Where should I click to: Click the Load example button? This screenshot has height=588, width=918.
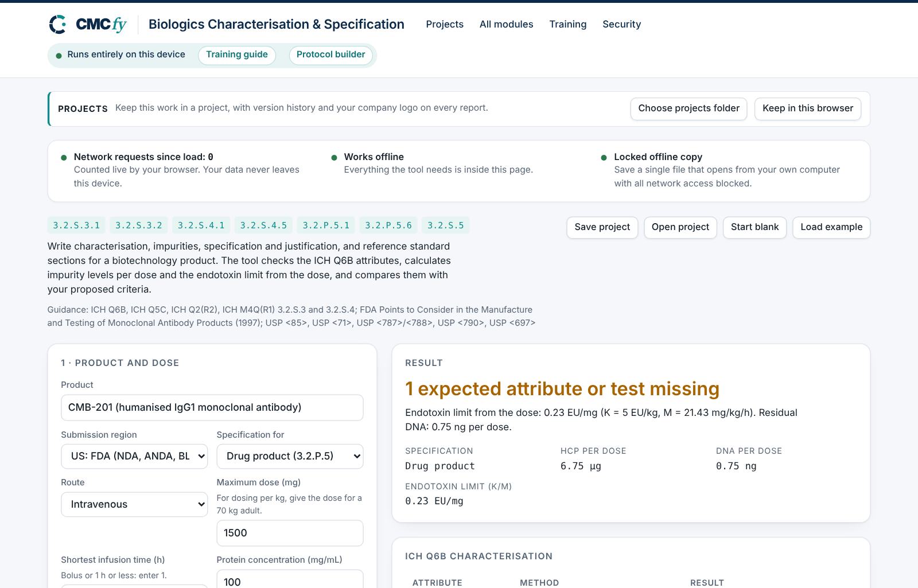[831, 227]
